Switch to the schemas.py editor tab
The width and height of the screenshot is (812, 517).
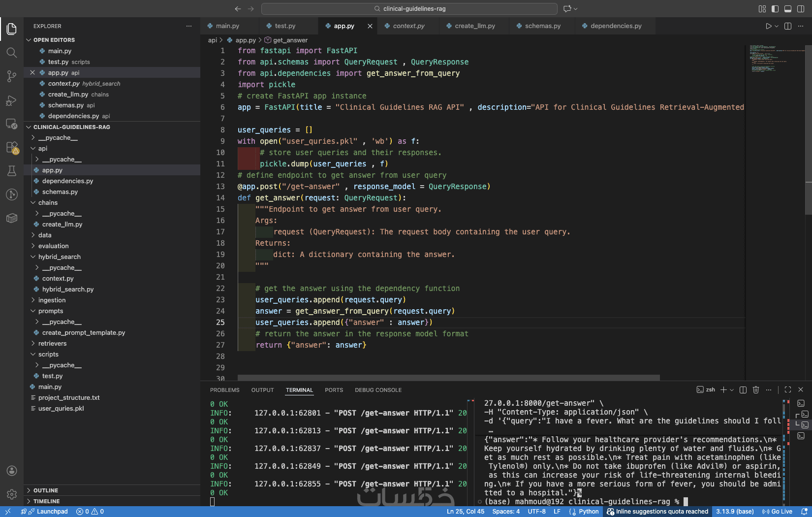[x=542, y=26]
